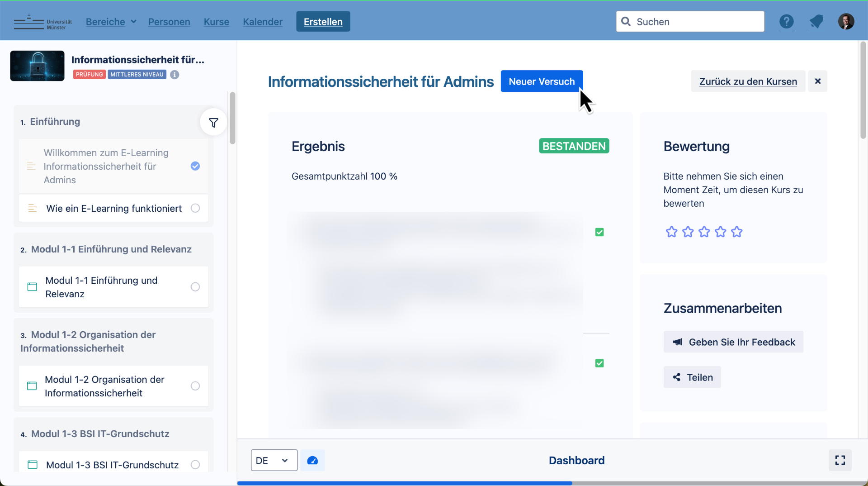This screenshot has width=868, height=486.
Task: Click the text icon beside Willkommen zum E-Learning
Action: coord(31,167)
